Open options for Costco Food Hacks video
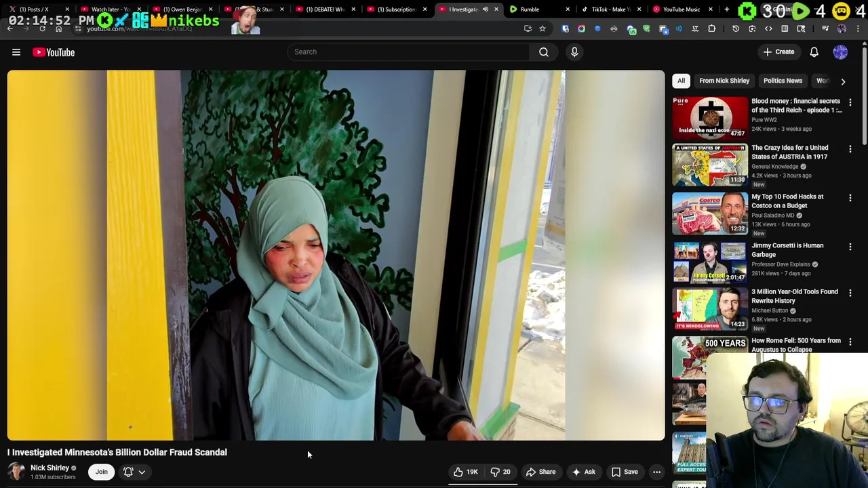Screen dimensions: 868x488 [x=850, y=198]
